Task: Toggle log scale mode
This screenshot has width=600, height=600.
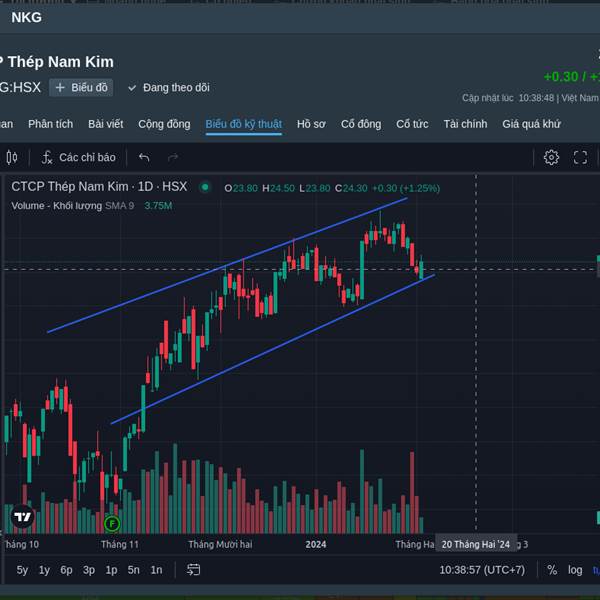Action: click(x=575, y=570)
